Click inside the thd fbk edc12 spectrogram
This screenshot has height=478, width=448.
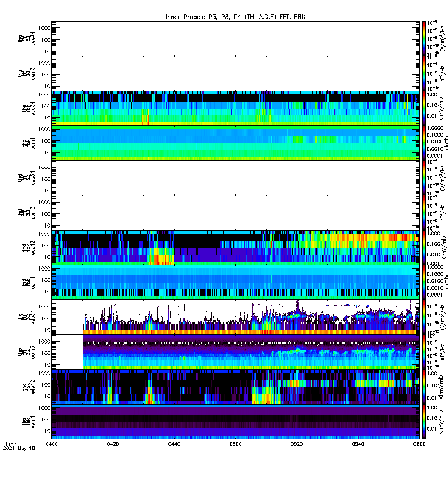pyautogui.click(x=235, y=247)
